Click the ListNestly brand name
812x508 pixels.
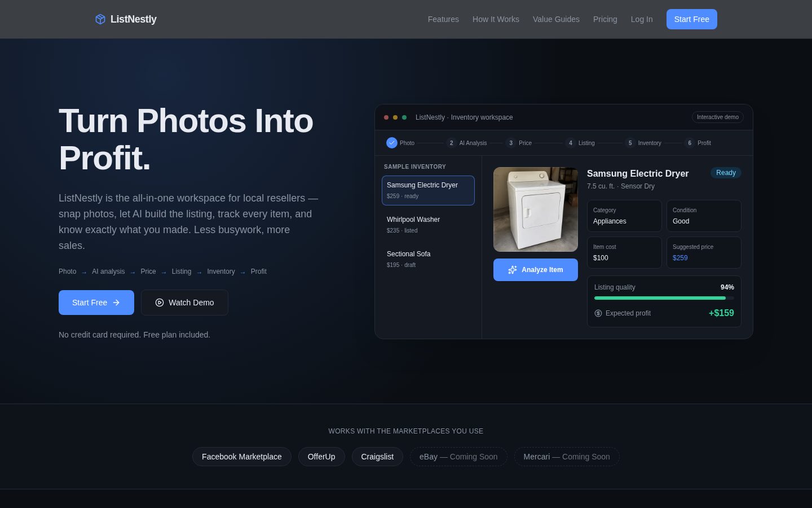coord(134,19)
